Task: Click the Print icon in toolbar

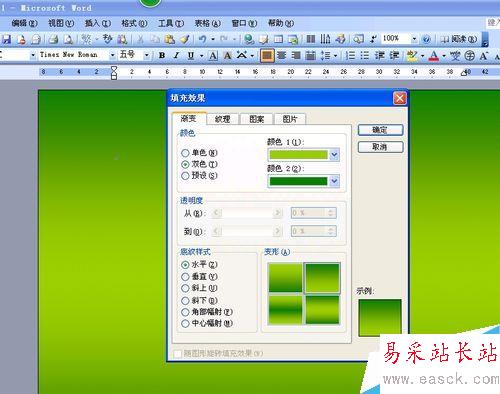Action: [x=53, y=39]
